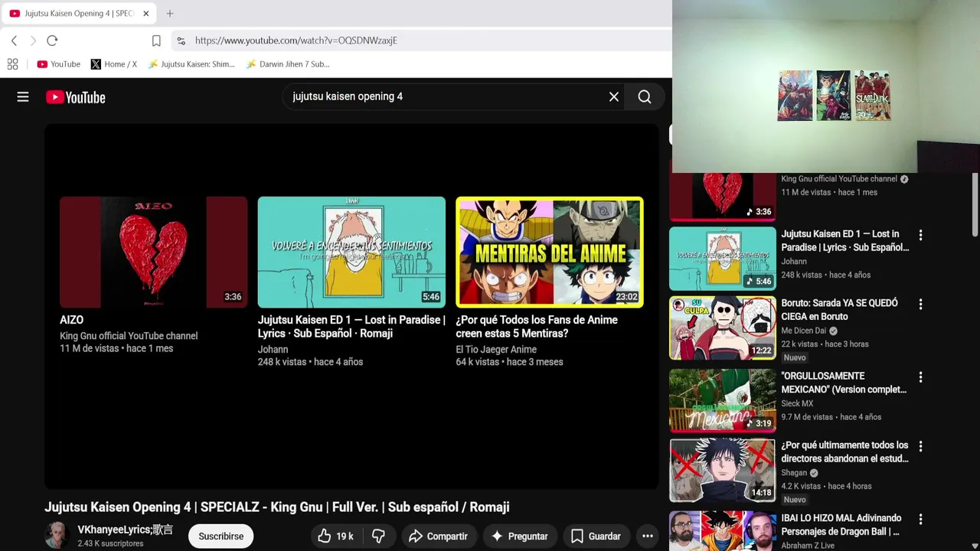Image resolution: width=980 pixels, height=551 pixels.
Task: Open El Tio Jaeger Anime channel
Action: click(x=496, y=350)
